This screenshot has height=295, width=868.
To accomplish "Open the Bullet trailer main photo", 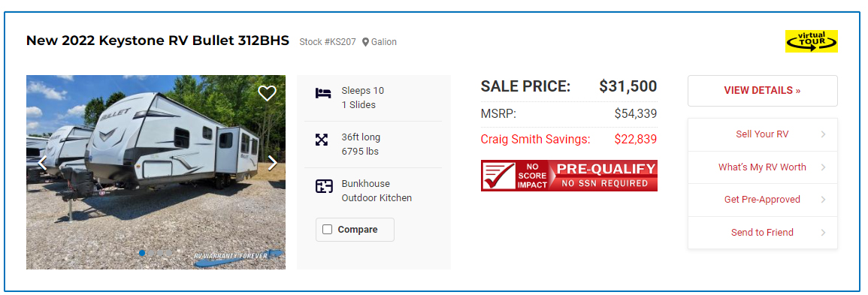I will pyautogui.click(x=156, y=172).
